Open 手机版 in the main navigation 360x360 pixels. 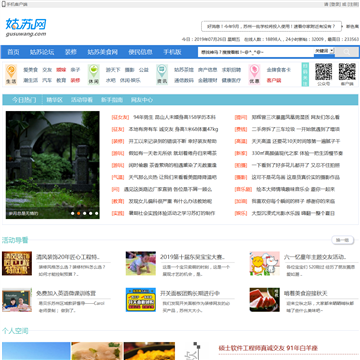172,52
